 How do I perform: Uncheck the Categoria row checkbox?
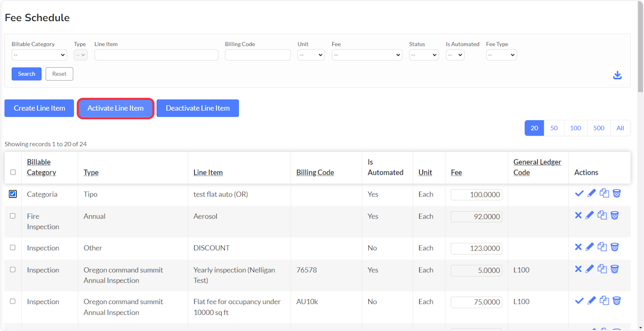click(13, 194)
